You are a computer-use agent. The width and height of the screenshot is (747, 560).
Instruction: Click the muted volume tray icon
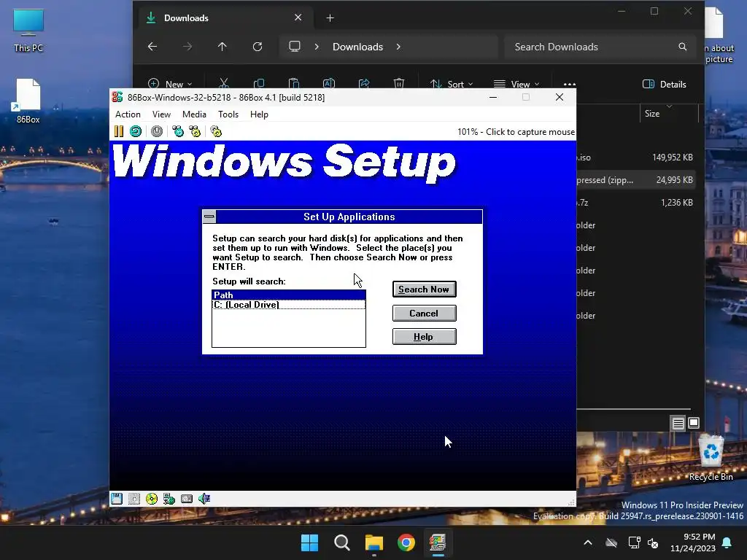point(653,542)
